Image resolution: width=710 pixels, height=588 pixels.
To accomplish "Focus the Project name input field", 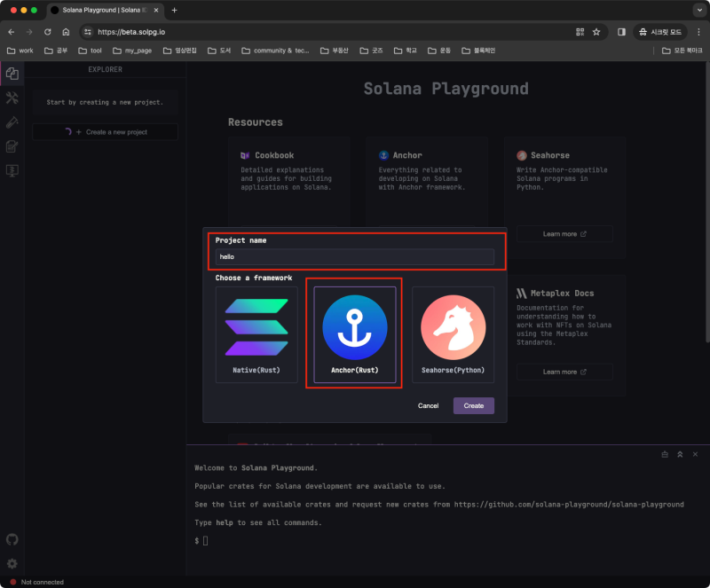I will point(354,256).
